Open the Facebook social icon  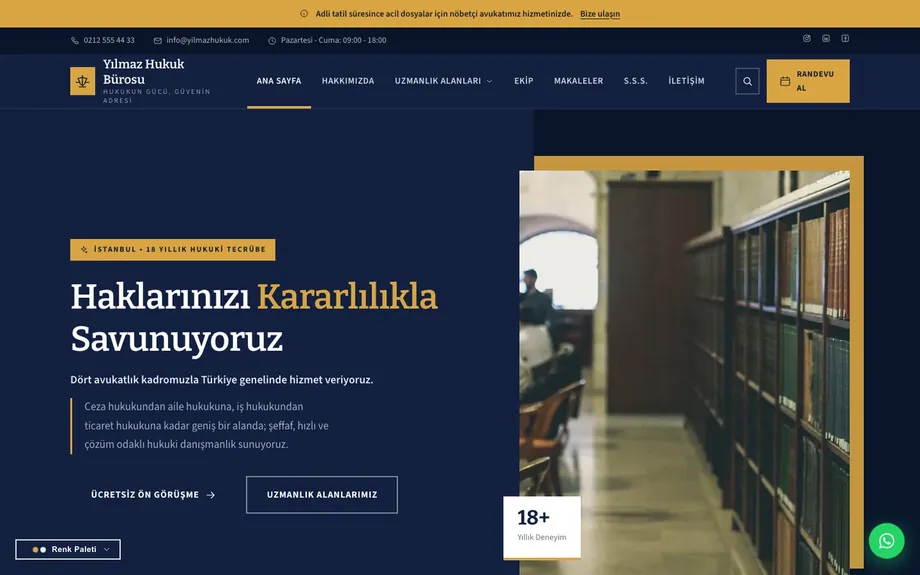click(x=845, y=38)
